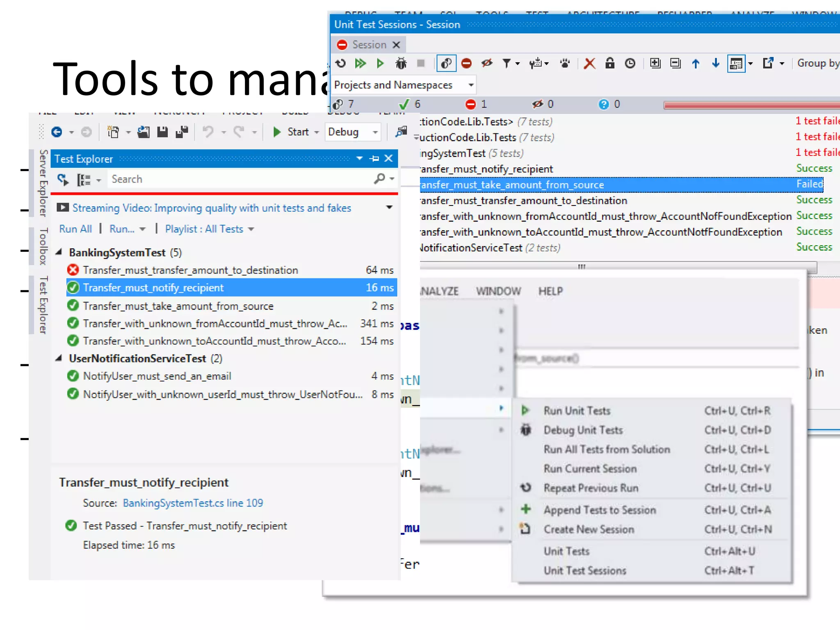Click the paw print icon in session toolbar

point(565,64)
